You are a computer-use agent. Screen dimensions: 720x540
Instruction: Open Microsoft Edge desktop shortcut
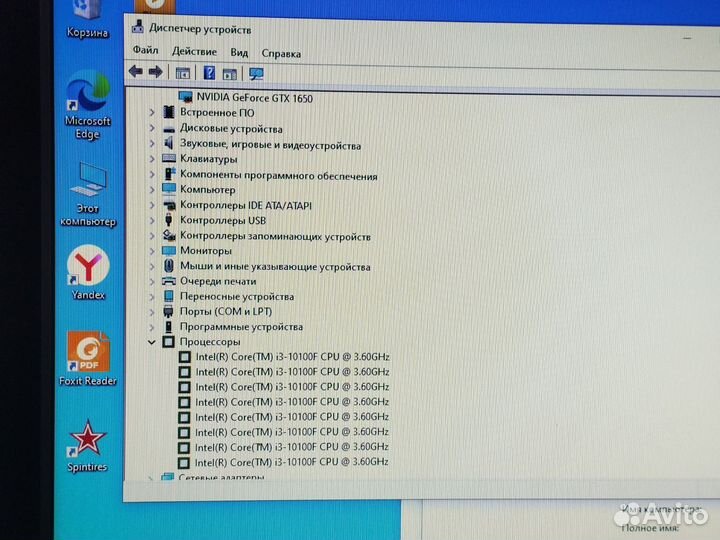pos(87,104)
